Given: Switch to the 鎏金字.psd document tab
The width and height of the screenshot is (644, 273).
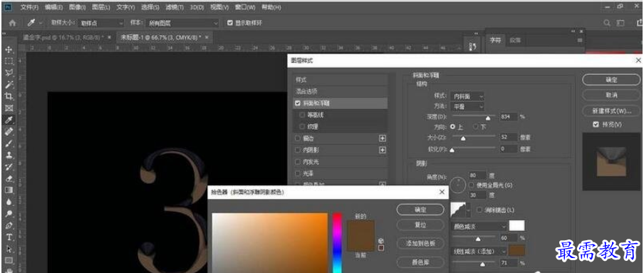Looking at the screenshot, I should pos(63,37).
